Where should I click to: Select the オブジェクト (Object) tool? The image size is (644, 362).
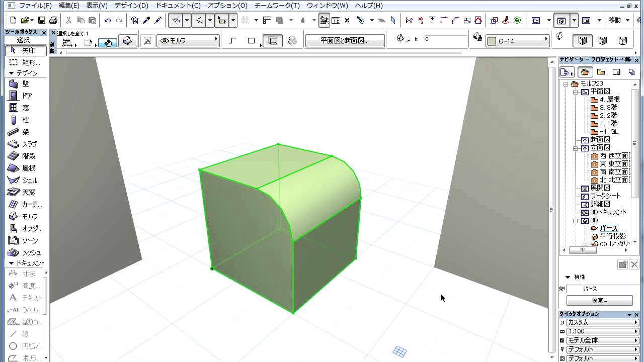point(26,229)
